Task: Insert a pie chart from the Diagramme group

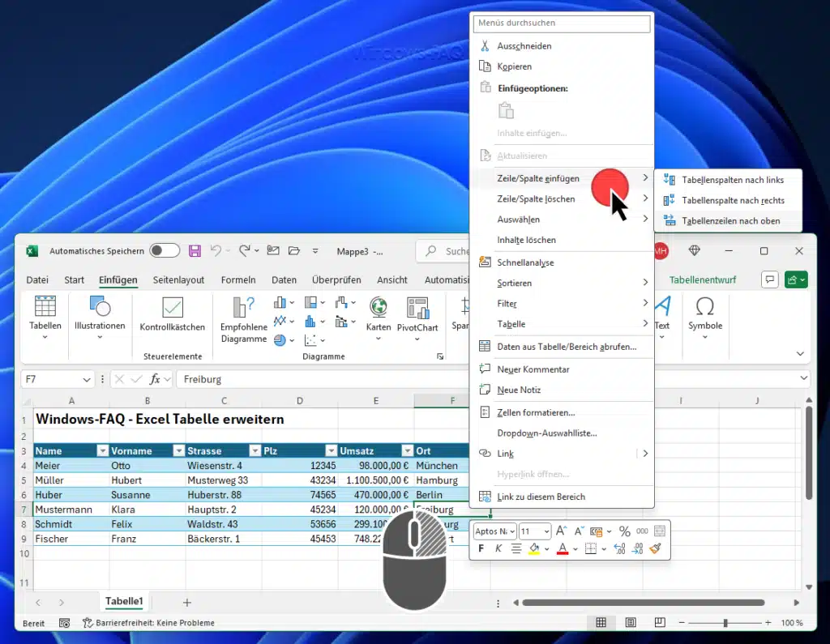Action: coord(280,340)
